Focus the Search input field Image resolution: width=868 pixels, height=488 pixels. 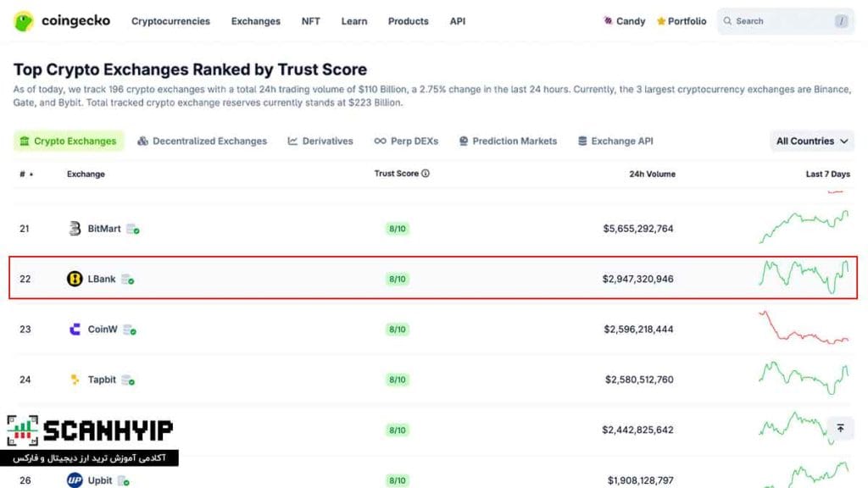[x=786, y=21]
